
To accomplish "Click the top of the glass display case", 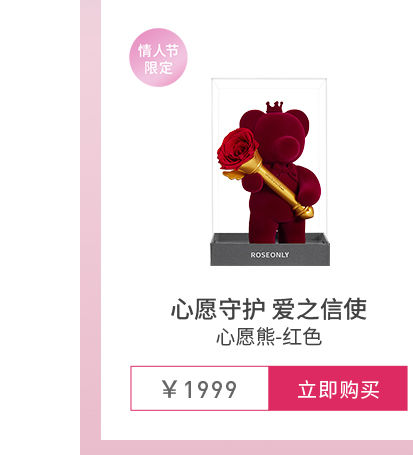I will click(269, 83).
